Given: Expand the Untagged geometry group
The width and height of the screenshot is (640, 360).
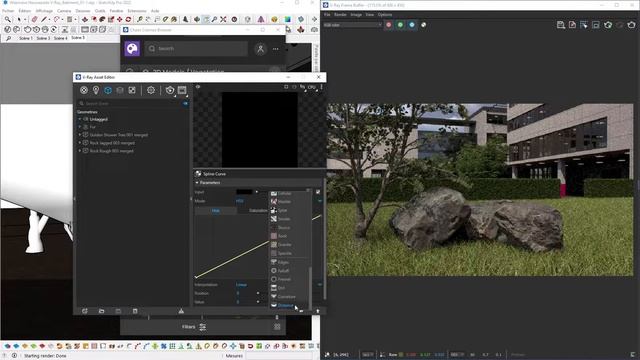Looking at the screenshot, I should [80, 119].
